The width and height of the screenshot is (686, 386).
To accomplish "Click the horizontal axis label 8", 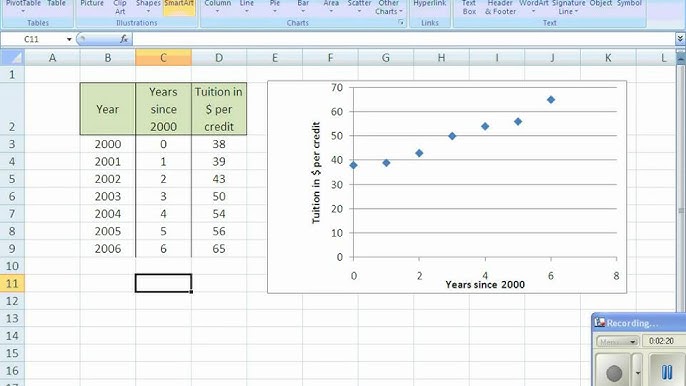I will pos(616,276).
